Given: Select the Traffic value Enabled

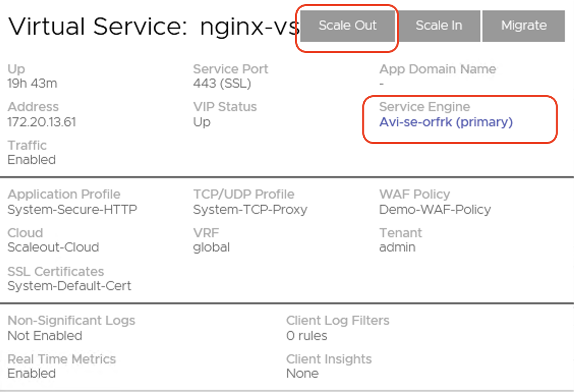Looking at the screenshot, I should pyautogui.click(x=32, y=160).
